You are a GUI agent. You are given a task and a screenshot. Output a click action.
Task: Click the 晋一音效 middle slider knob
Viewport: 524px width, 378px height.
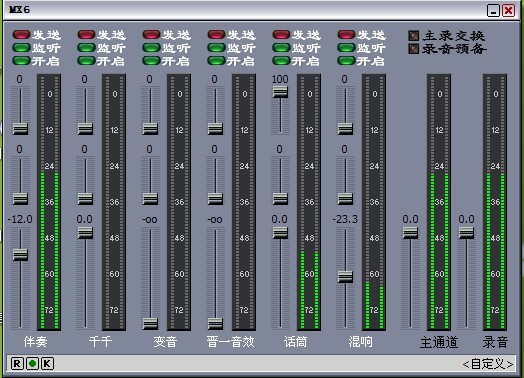coord(215,199)
